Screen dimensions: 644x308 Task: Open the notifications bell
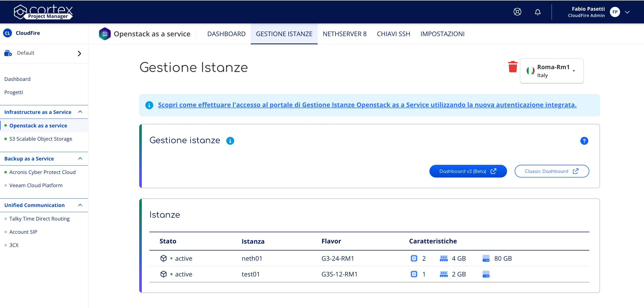pyautogui.click(x=537, y=12)
